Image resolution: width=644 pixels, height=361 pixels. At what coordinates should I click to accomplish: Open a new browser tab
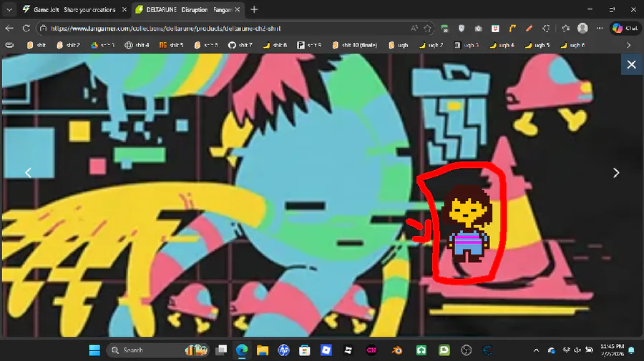pyautogui.click(x=254, y=9)
